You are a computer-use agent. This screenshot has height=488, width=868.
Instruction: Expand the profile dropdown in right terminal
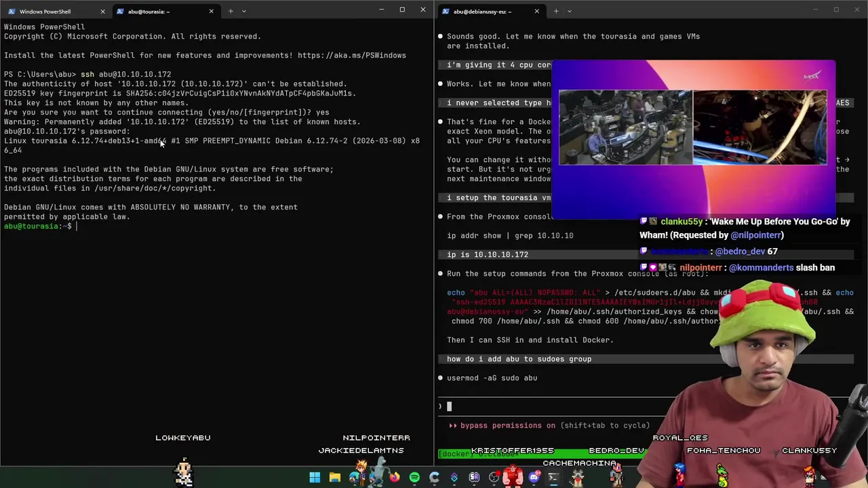click(570, 12)
